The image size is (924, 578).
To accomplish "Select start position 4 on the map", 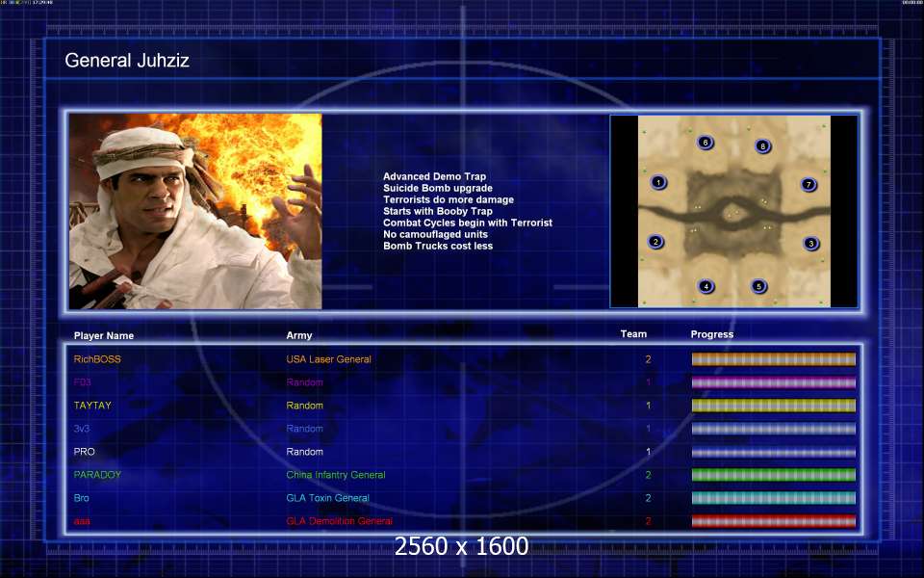I will tap(706, 286).
